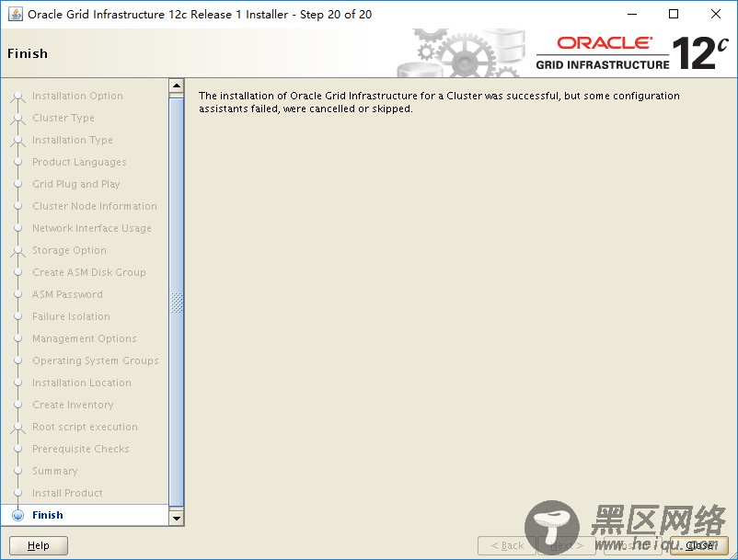Click the disabled Next button
Image resolution: width=738 pixels, height=560 pixels.
(x=567, y=545)
